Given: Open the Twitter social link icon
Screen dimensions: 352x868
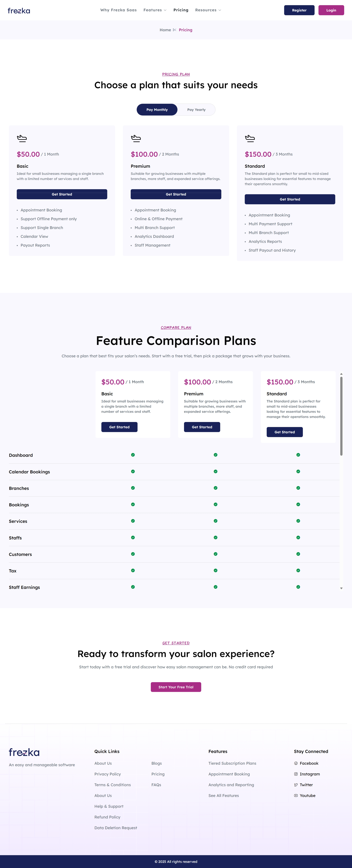Looking at the screenshot, I should (x=296, y=785).
